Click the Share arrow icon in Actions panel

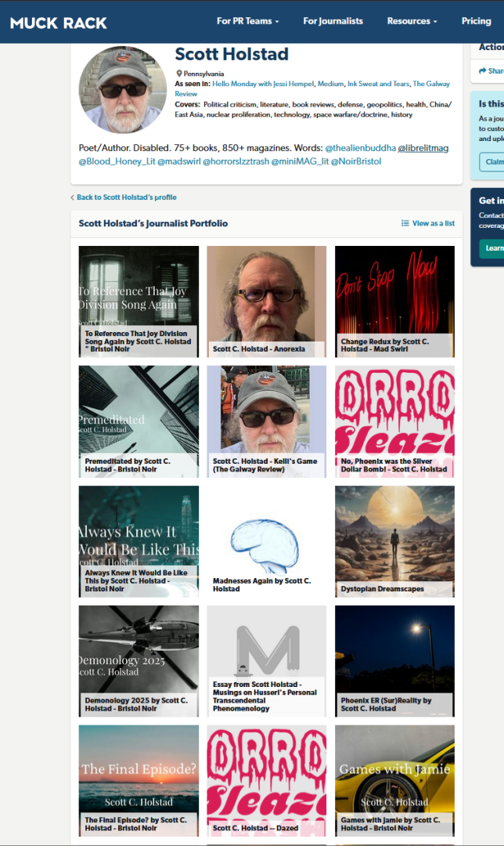pos(483,71)
